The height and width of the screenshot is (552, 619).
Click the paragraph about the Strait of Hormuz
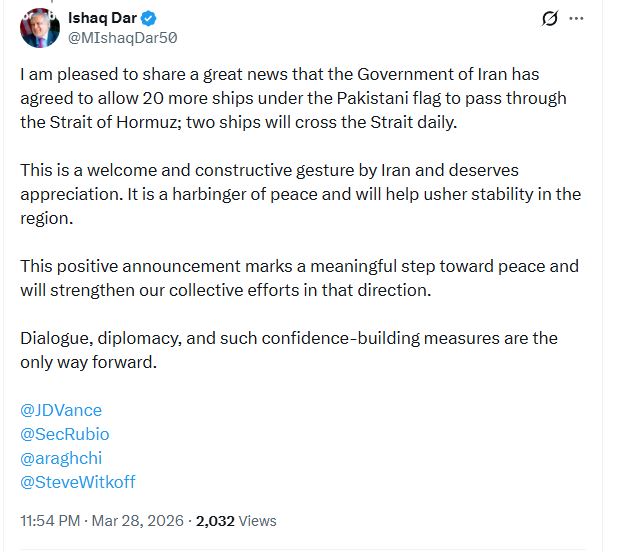[x=300, y=98]
